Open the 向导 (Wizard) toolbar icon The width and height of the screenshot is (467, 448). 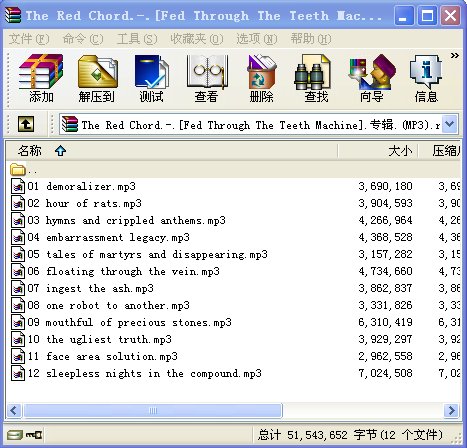(371, 78)
